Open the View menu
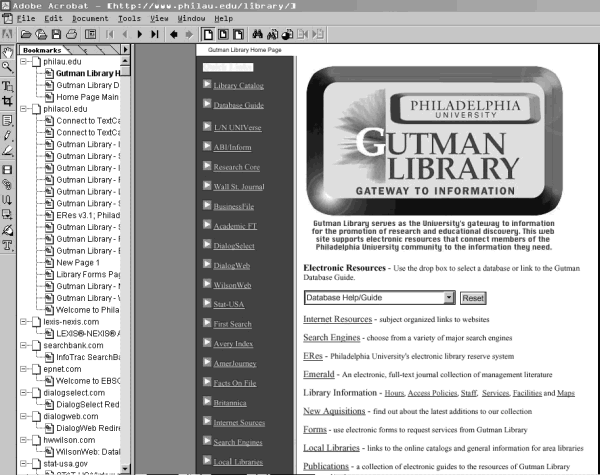Screen dimensions: 600x475 point(159,18)
